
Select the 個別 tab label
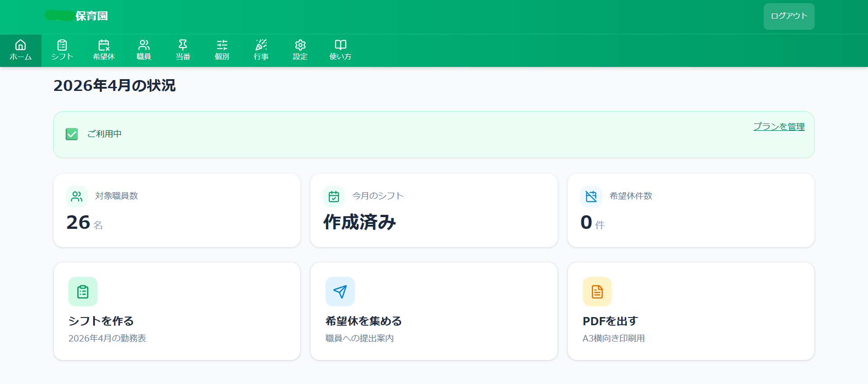(x=222, y=57)
